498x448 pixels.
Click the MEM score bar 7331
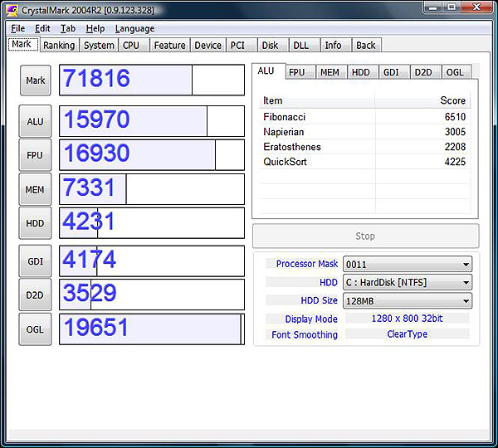point(152,189)
